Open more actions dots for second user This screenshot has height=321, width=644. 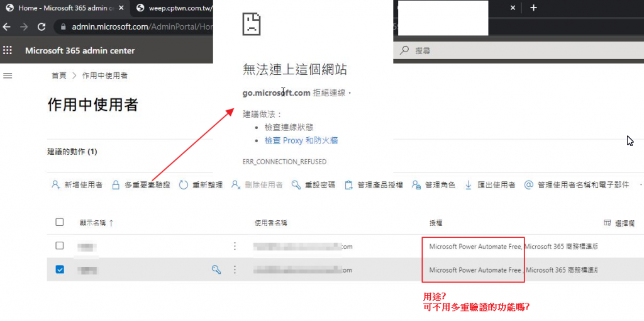[x=235, y=269]
